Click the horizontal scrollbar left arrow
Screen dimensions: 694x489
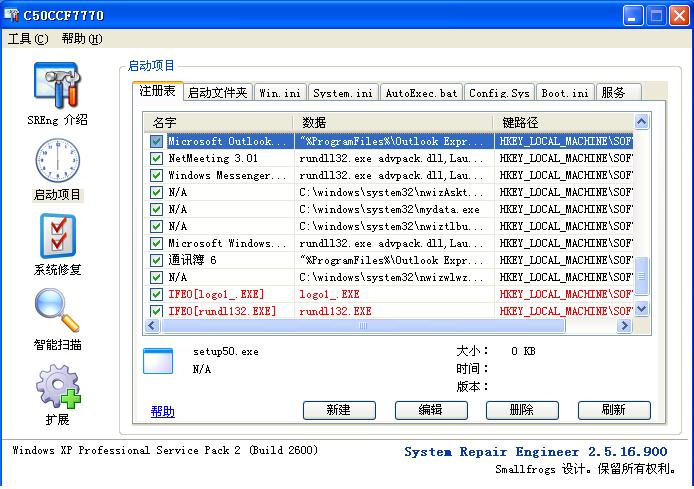coord(152,326)
